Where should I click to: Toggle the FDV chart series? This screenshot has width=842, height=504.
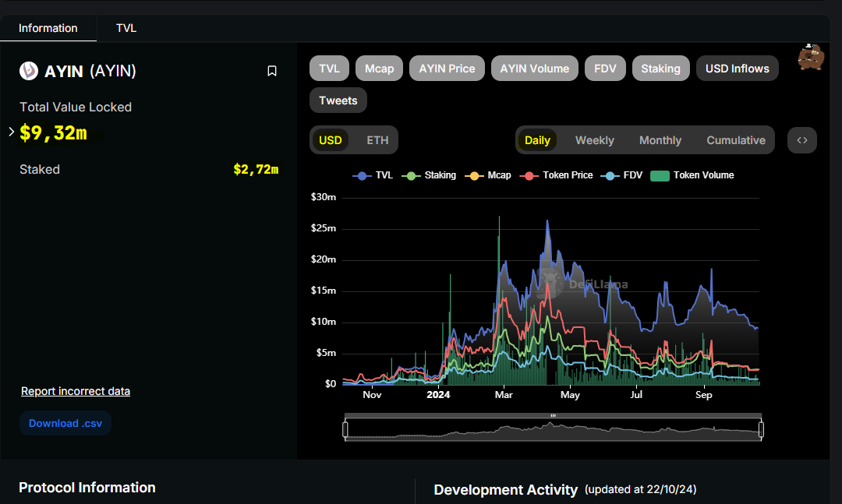point(605,69)
